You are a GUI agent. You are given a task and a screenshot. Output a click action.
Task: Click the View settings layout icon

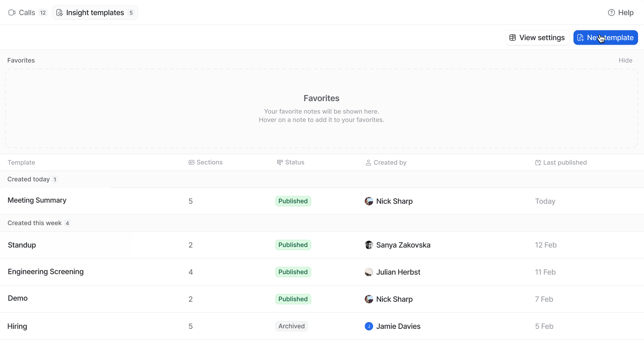coord(513,38)
